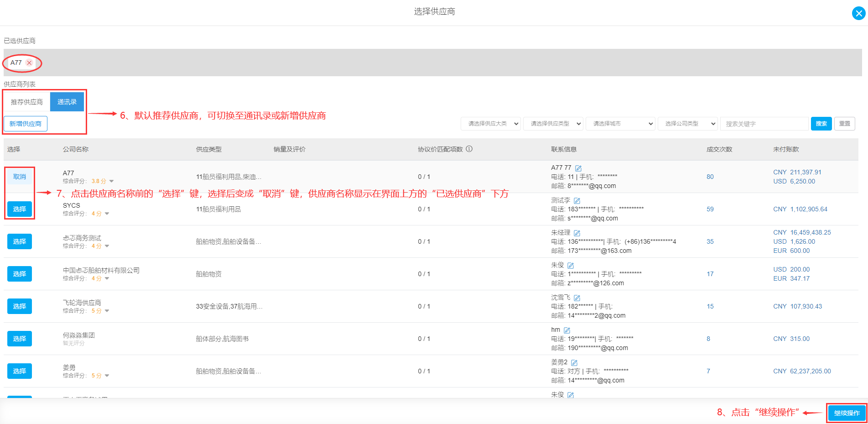
Task: Click unpaid amount EUR 347.17
Action: [x=791, y=278]
